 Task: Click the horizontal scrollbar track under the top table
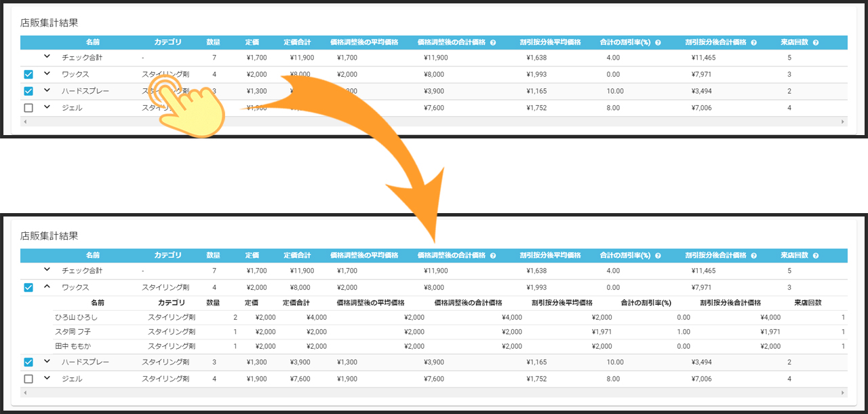(x=434, y=121)
